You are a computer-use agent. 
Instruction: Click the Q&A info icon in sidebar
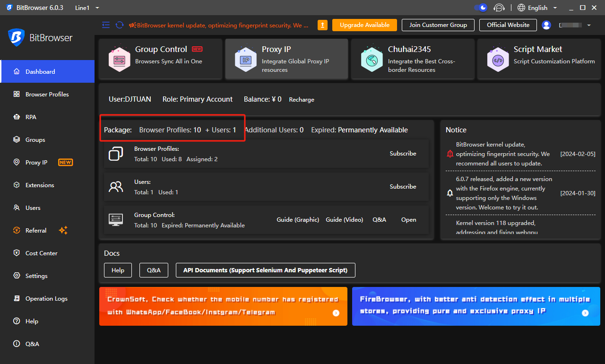point(17,344)
